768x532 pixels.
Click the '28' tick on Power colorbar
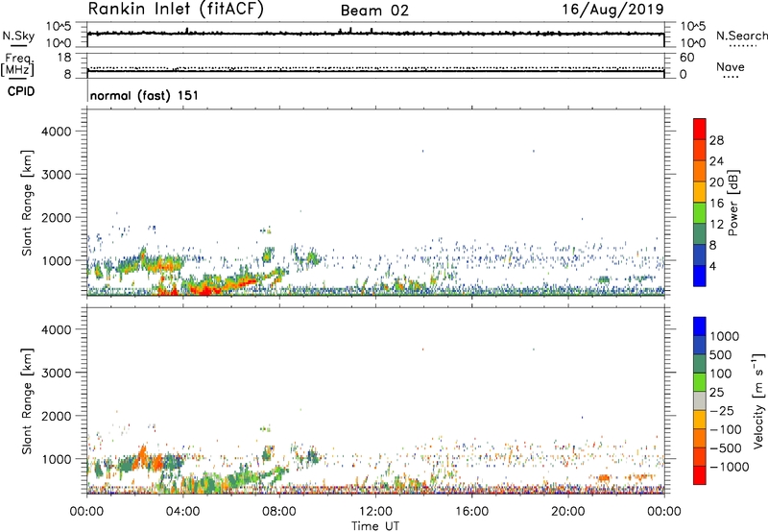click(716, 140)
